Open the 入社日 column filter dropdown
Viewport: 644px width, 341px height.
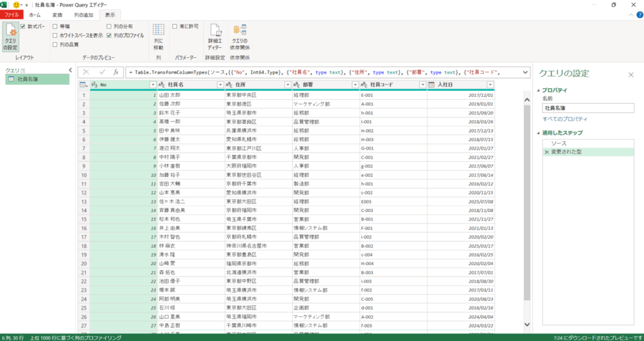(x=490, y=84)
